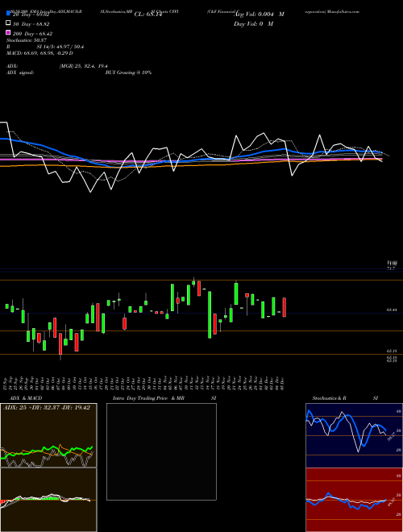This screenshot has width=403, height=532.
Task: Click the last red candlestick on the chart
Action: point(284,307)
